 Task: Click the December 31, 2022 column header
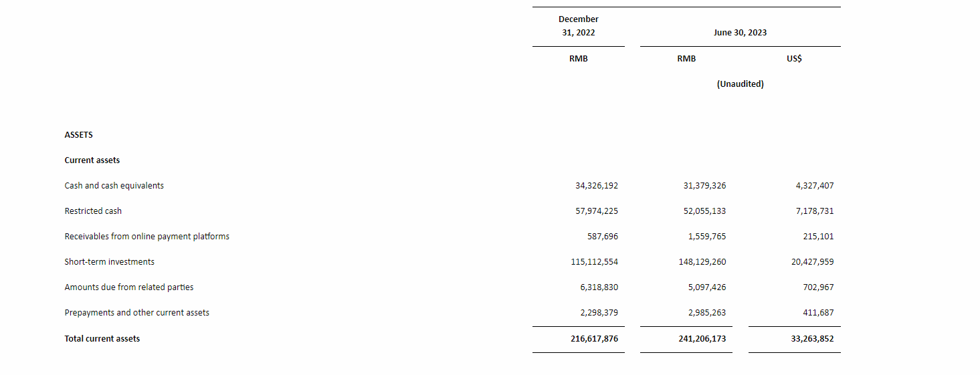pyautogui.click(x=578, y=26)
